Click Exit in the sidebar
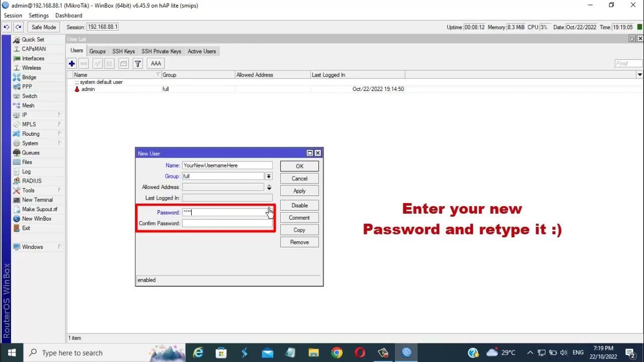Image resolution: width=644 pixels, height=362 pixels. click(26, 228)
